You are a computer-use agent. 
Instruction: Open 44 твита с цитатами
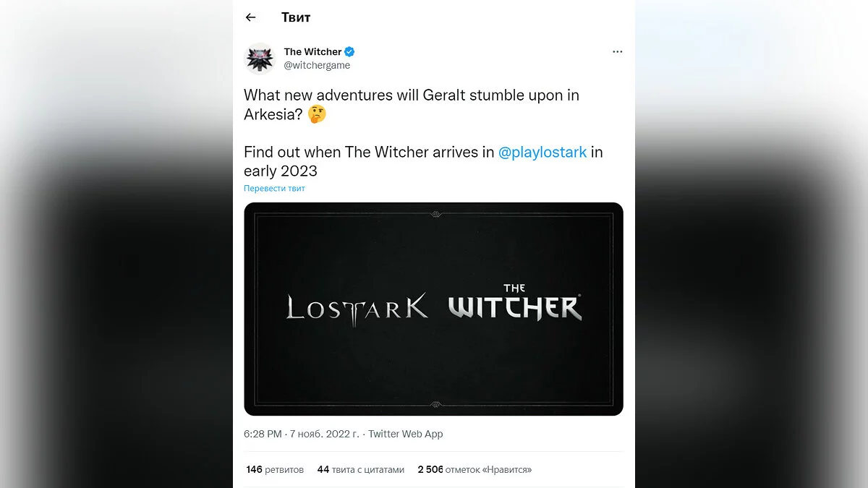tap(360, 469)
